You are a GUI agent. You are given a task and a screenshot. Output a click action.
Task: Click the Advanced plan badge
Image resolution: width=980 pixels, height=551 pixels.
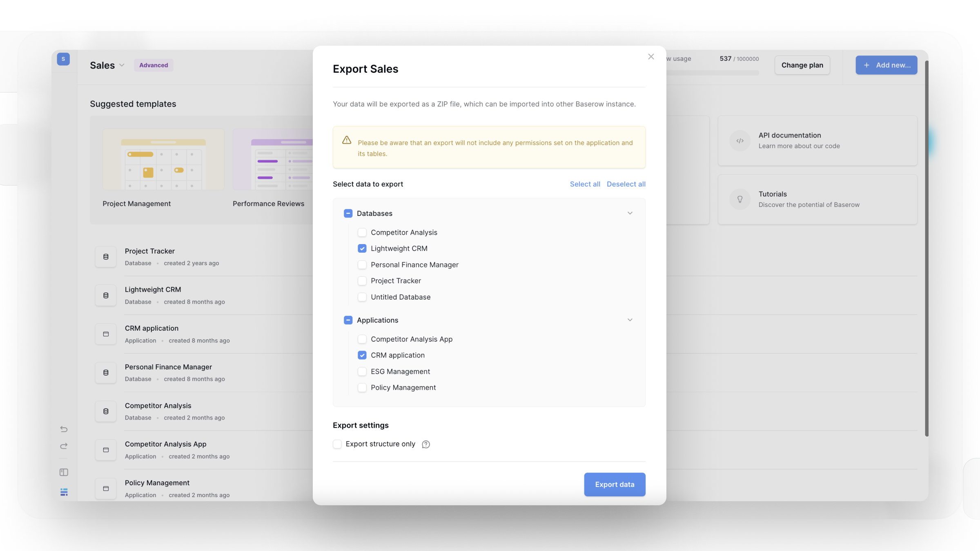(x=154, y=65)
